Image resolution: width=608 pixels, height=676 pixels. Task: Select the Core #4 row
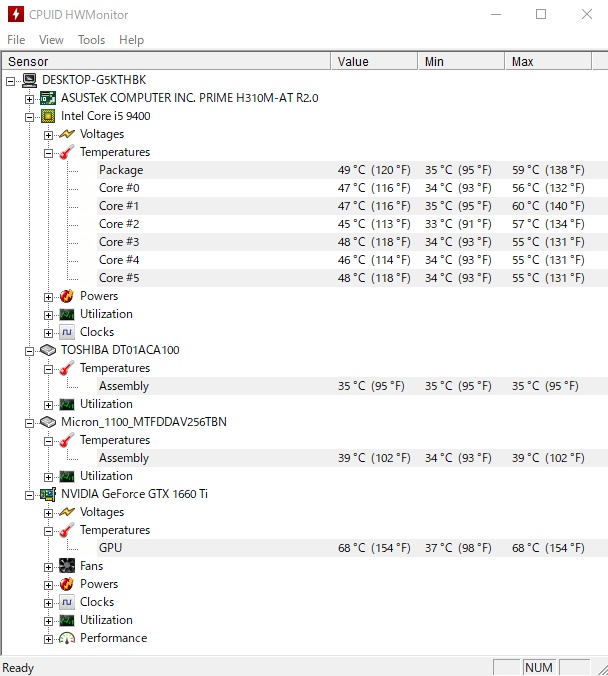(352, 260)
